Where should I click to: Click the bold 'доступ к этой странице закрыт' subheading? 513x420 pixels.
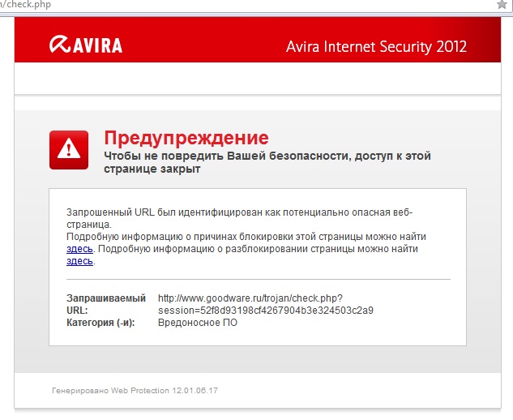pos(267,162)
